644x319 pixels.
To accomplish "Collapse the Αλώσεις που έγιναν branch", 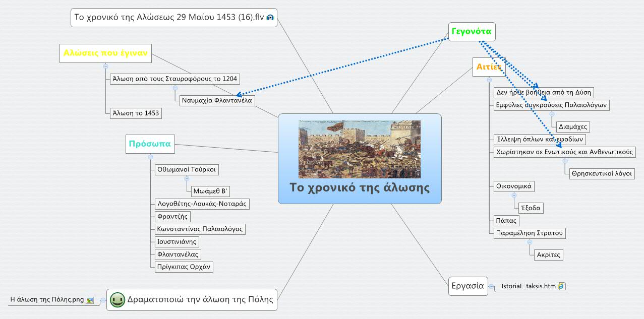I will pos(105,66).
